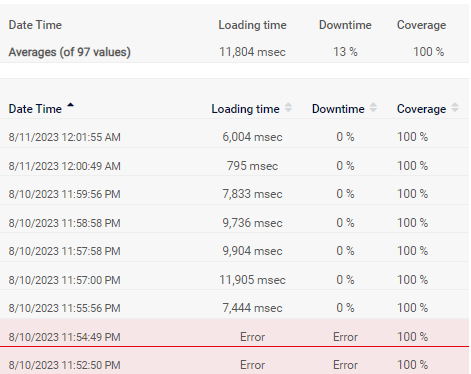Sort by Date Time column header
This screenshot has width=471, height=374.
(x=35, y=109)
